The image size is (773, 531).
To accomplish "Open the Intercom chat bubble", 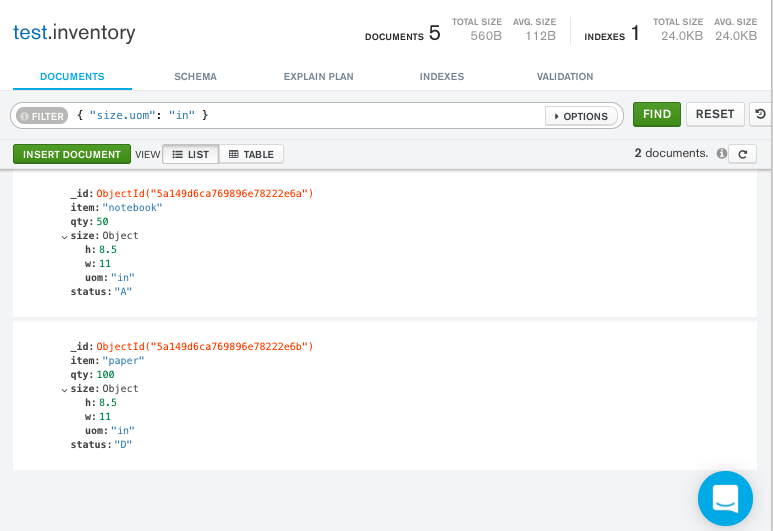I will coord(725,497).
